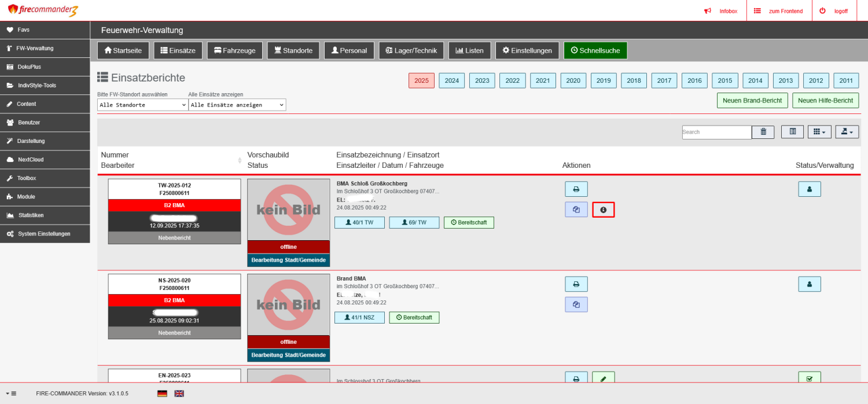Viewport: 868px width, 404px height.
Task: Switch language via UK flag icon
Action: tap(179, 394)
